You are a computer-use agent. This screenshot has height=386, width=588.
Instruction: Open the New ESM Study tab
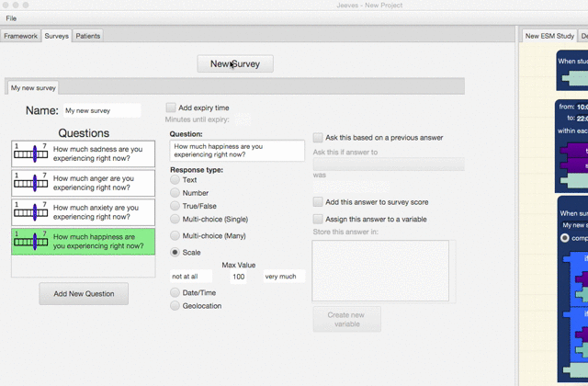pos(549,36)
